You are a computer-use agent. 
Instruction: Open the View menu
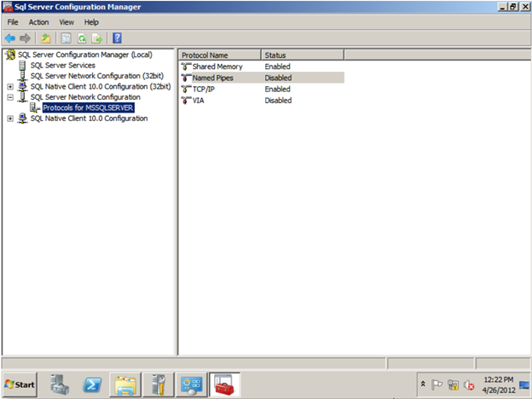coord(66,22)
